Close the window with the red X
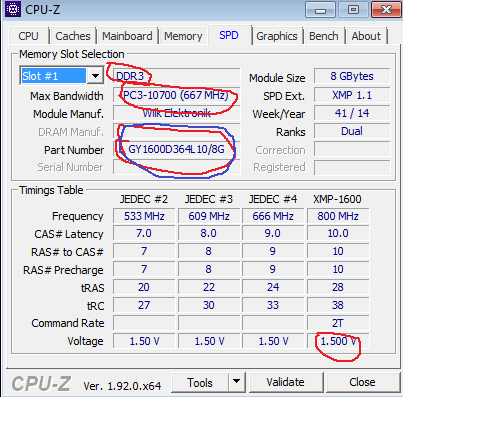The height and width of the screenshot is (445, 496). tap(386, 9)
